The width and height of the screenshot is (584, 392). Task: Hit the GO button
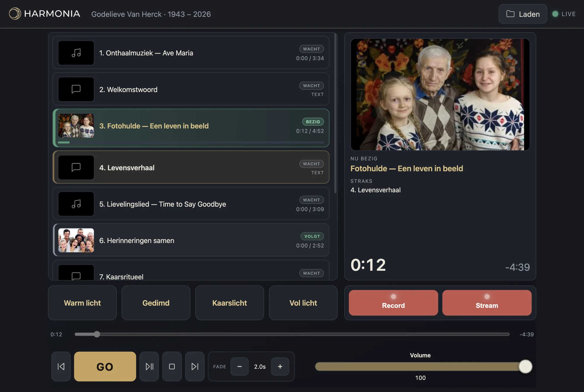coord(105,367)
